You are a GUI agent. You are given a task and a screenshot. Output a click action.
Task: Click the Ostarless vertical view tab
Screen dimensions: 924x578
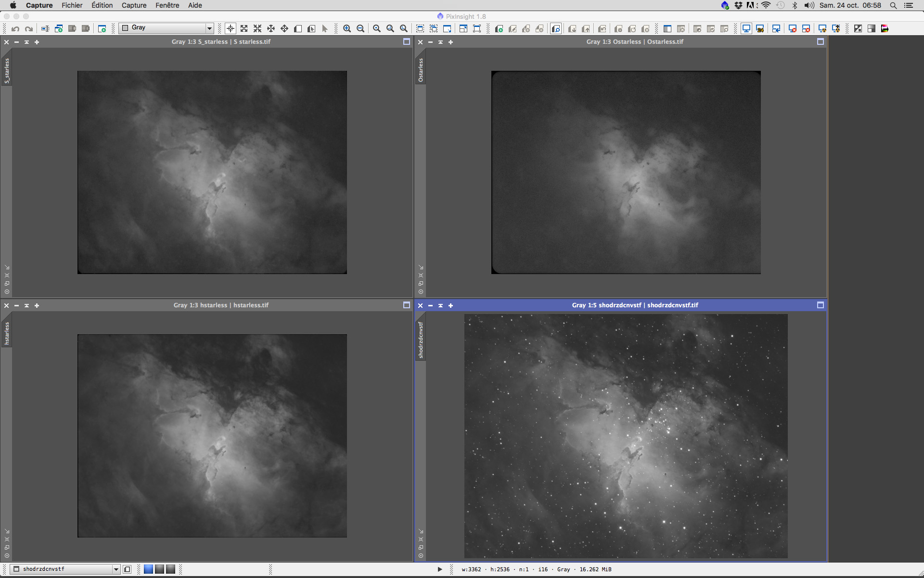click(x=421, y=70)
